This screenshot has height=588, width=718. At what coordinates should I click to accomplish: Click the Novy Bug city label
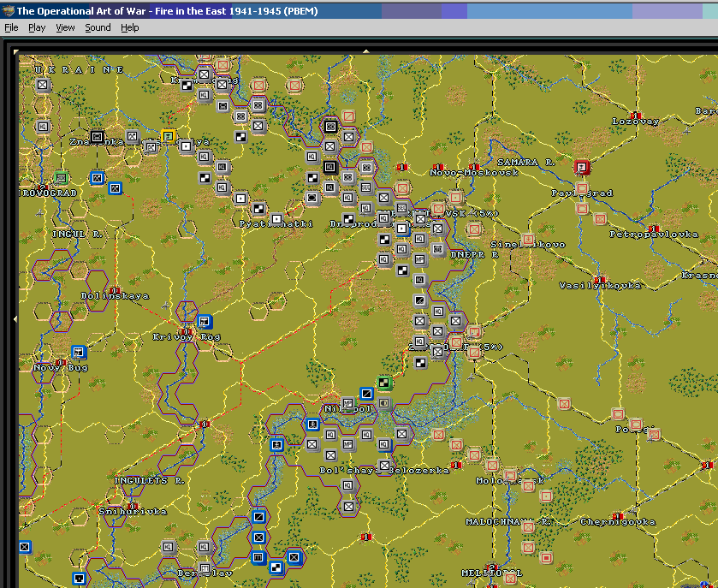61,368
